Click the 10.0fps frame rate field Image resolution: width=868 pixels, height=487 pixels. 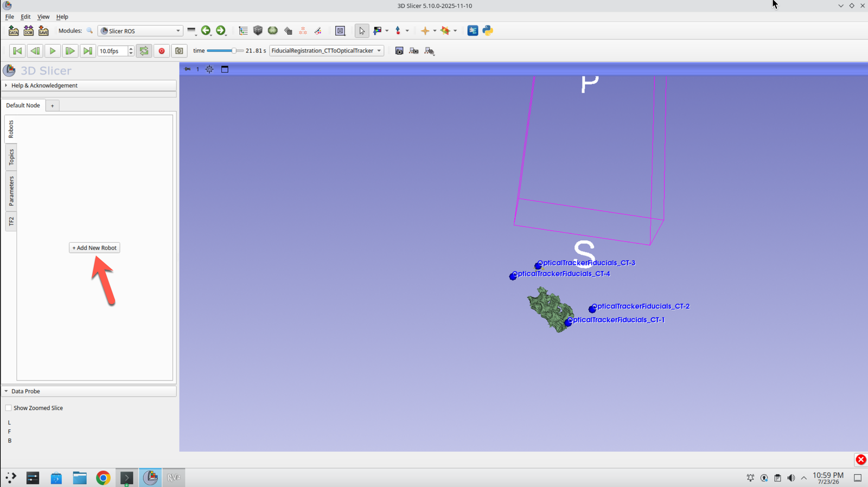112,51
